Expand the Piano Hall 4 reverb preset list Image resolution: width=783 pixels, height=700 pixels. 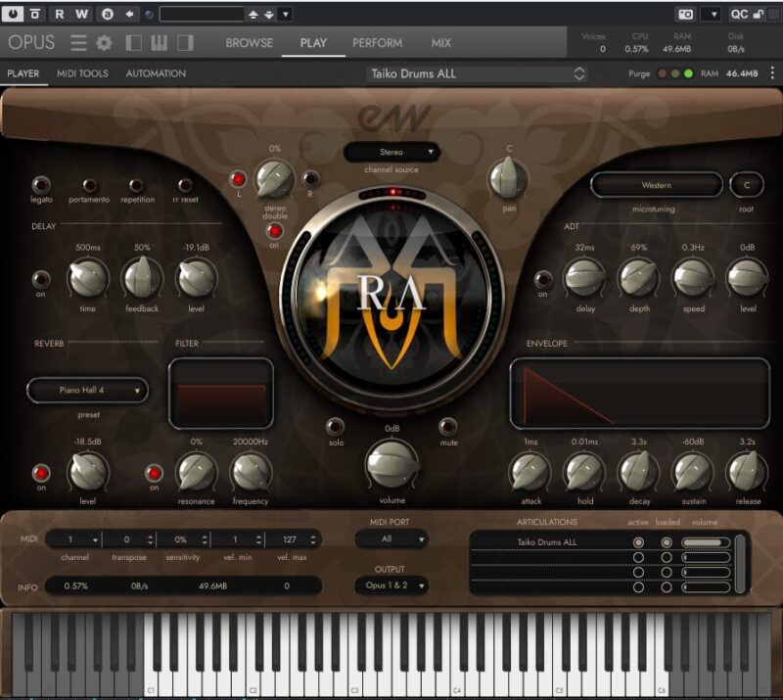tap(88, 391)
